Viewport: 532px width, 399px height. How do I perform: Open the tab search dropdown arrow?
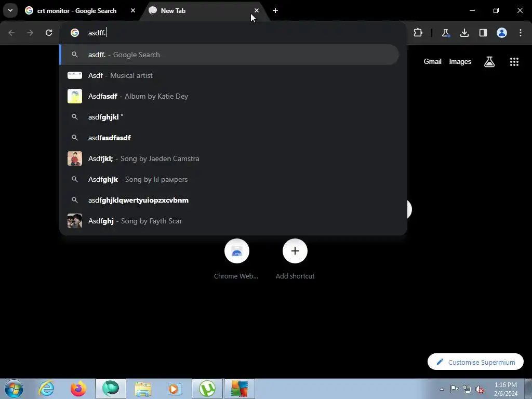(10, 10)
